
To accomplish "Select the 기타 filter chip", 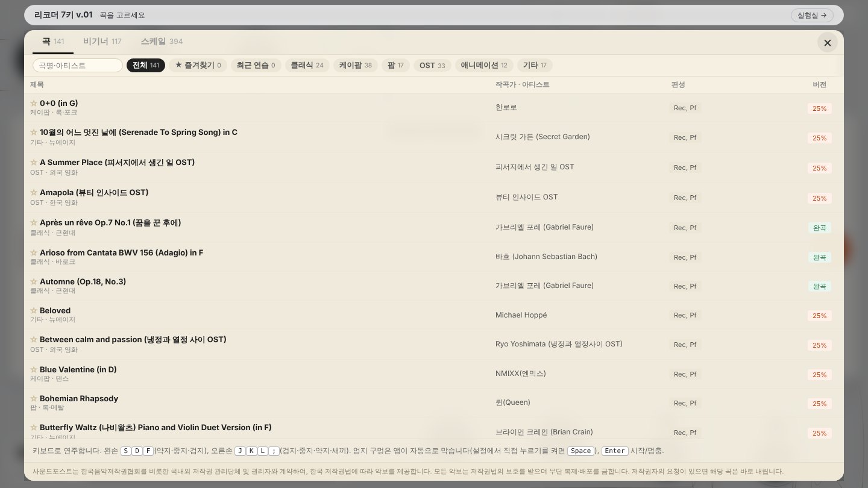I will (x=535, y=65).
